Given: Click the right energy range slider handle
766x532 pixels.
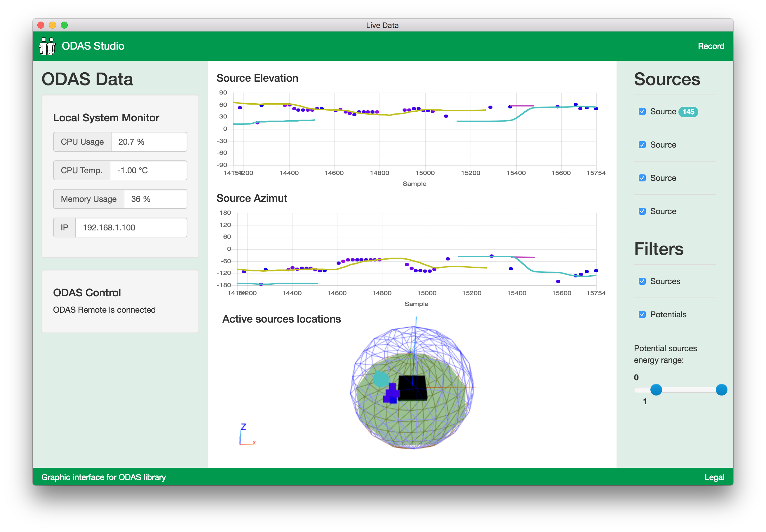Looking at the screenshot, I should click(721, 390).
